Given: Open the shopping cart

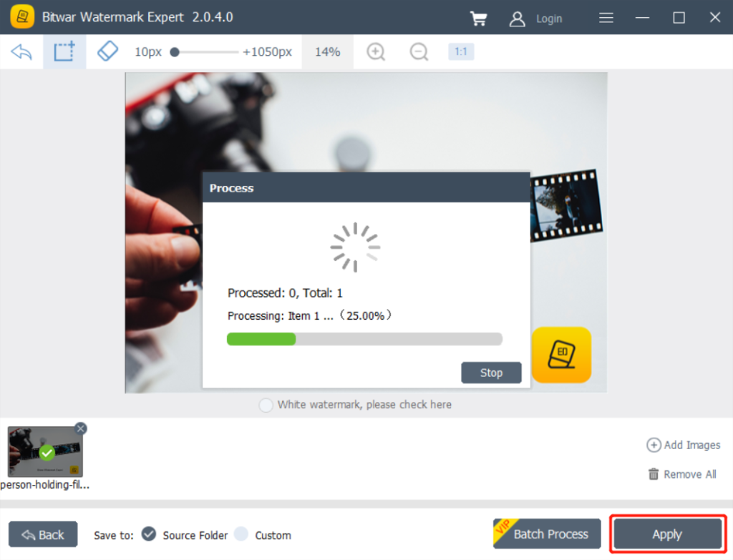Looking at the screenshot, I should pos(478,18).
